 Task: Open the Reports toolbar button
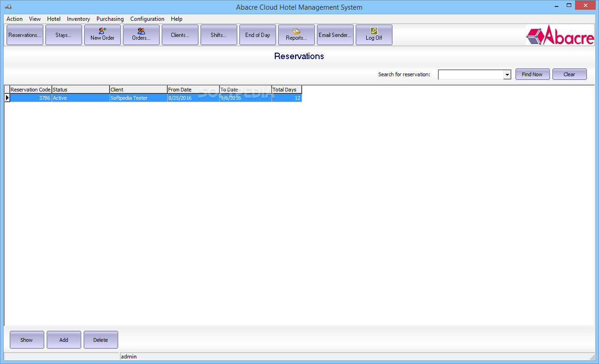click(296, 35)
